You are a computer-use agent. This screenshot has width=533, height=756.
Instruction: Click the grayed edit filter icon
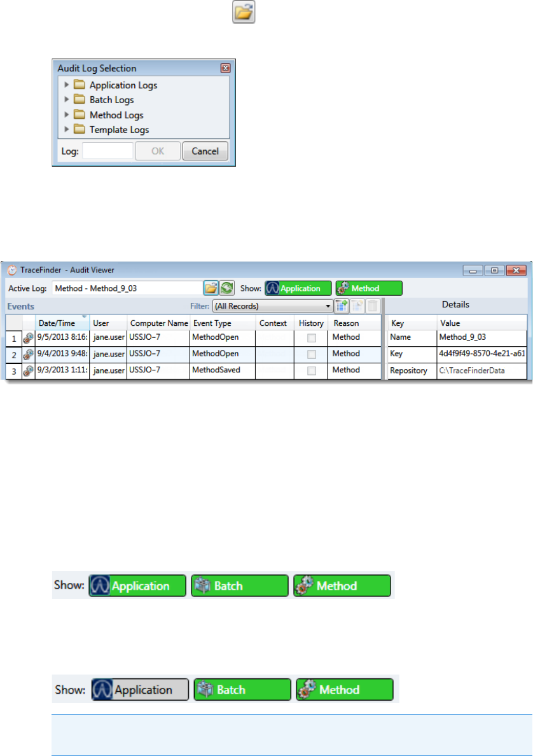point(357,306)
